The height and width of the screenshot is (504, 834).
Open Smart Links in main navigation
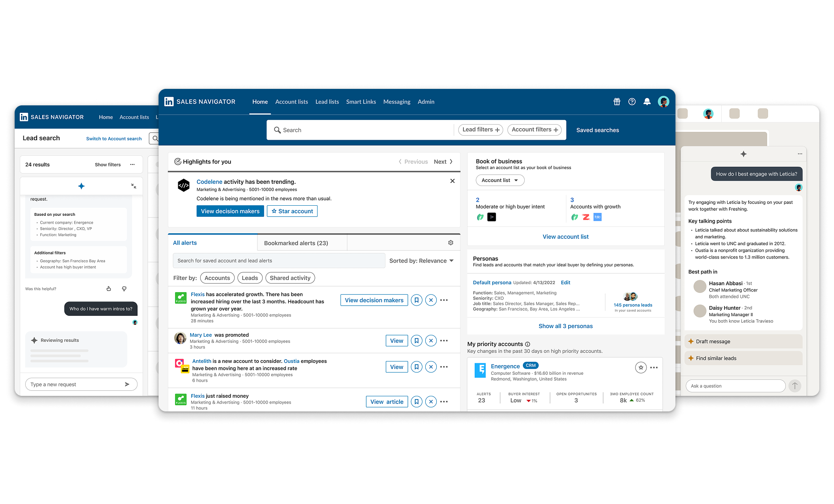[361, 102]
